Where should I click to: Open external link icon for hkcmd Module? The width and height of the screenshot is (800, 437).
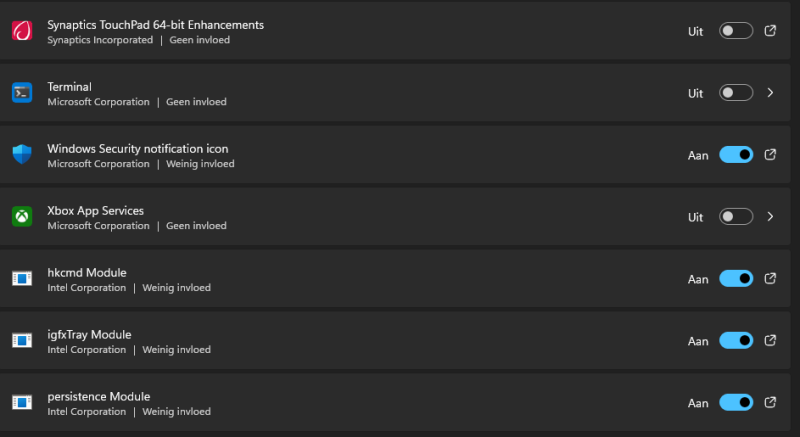[770, 279]
